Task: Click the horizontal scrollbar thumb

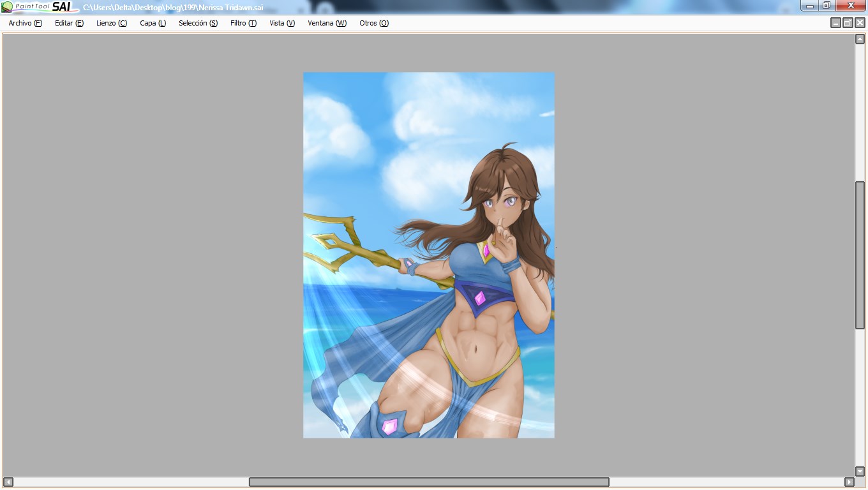Action: (x=429, y=482)
